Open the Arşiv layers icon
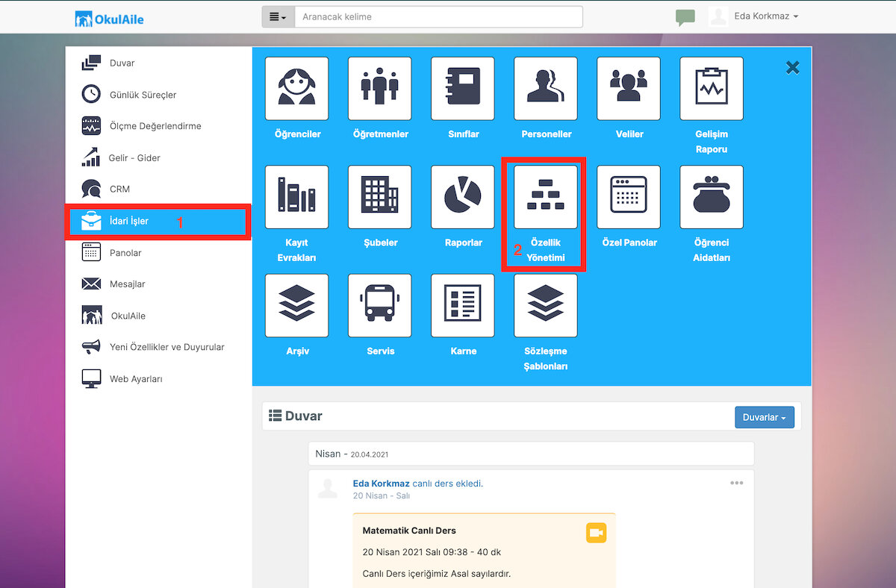Image resolution: width=896 pixels, height=588 pixels. coord(296,306)
